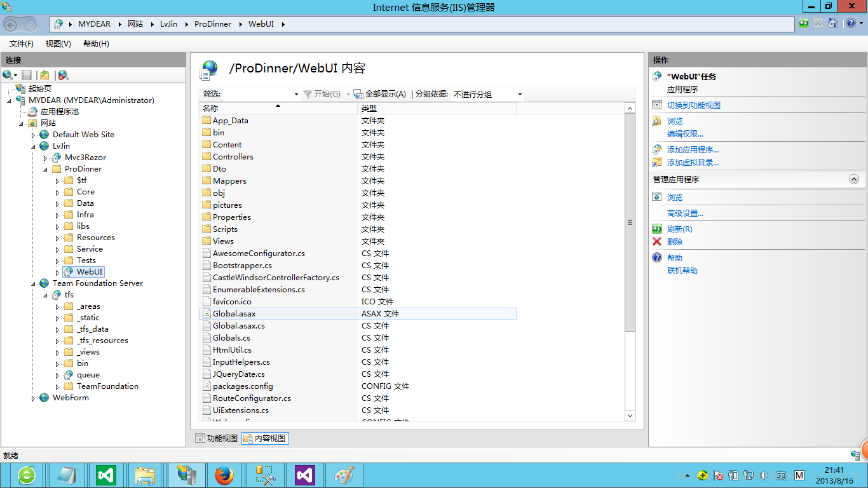This screenshot has height=488, width=868.
Task: Click the Default Web Site globe icon
Action: click(44, 135)
